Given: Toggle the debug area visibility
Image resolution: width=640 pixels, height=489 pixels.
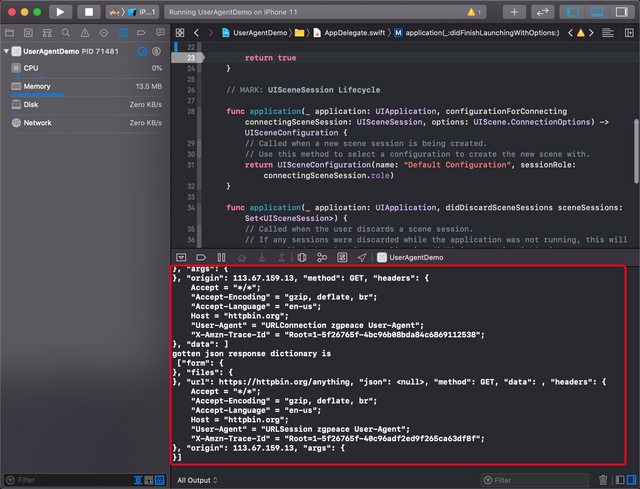Looking at the screenshot, I should pos(597,12).
